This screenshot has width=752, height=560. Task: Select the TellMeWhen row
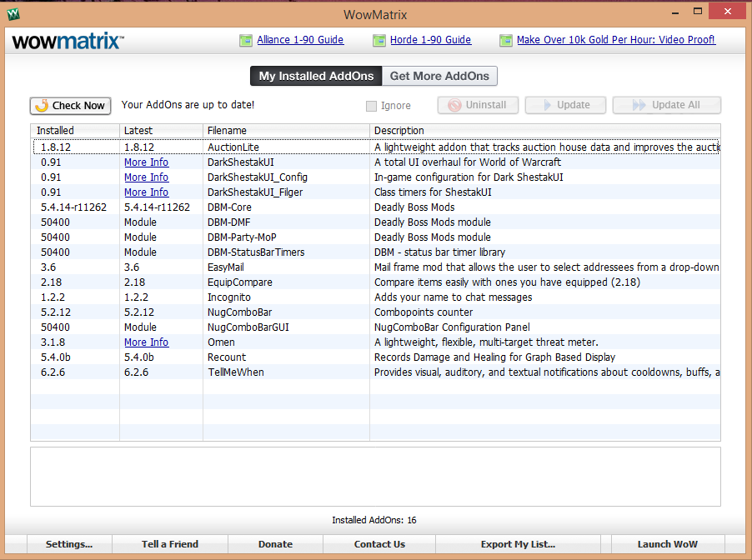[x=375, y=372]
